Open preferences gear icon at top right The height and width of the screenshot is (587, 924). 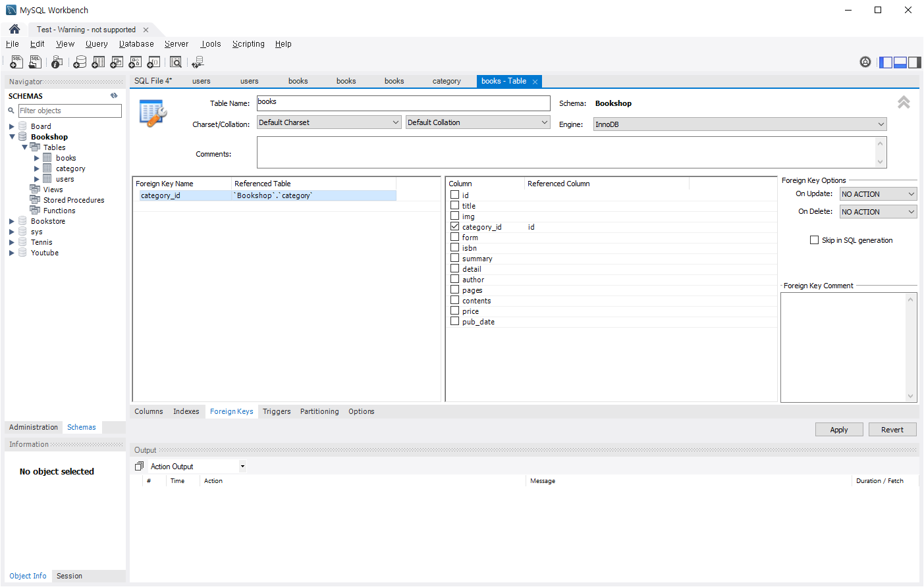pyautogui.click(x=865, y=62)
